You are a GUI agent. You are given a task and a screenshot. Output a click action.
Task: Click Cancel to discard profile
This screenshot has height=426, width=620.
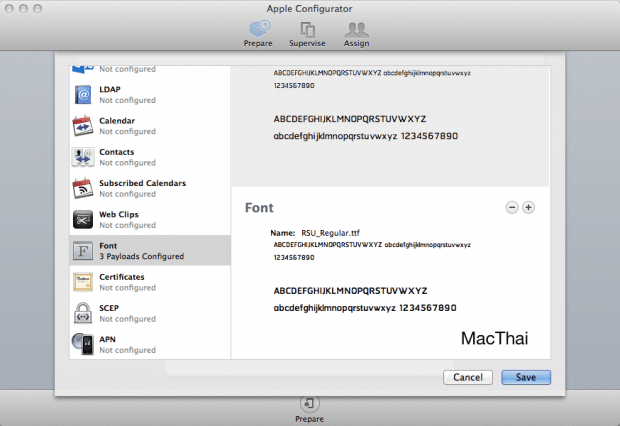(468, 377)
